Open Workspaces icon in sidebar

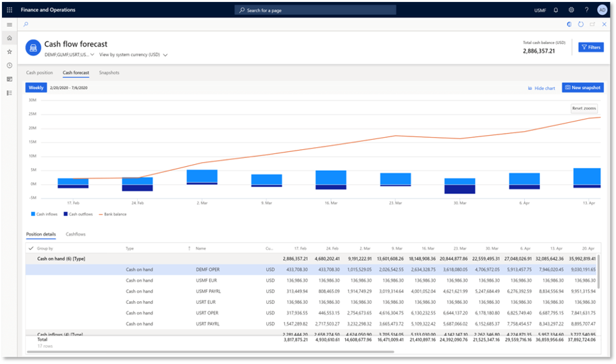9,79
